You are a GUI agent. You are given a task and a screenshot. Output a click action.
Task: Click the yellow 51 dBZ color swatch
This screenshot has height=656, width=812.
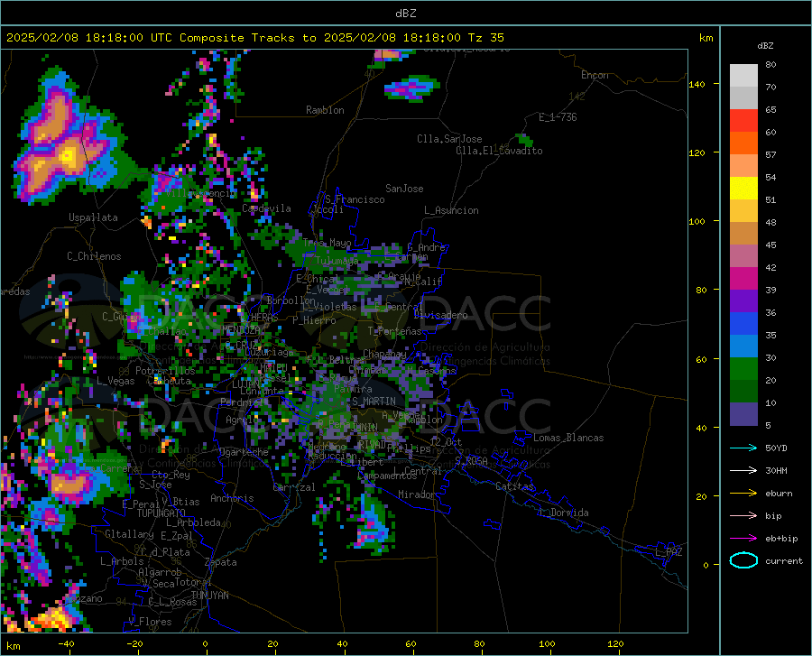point(743,189)
